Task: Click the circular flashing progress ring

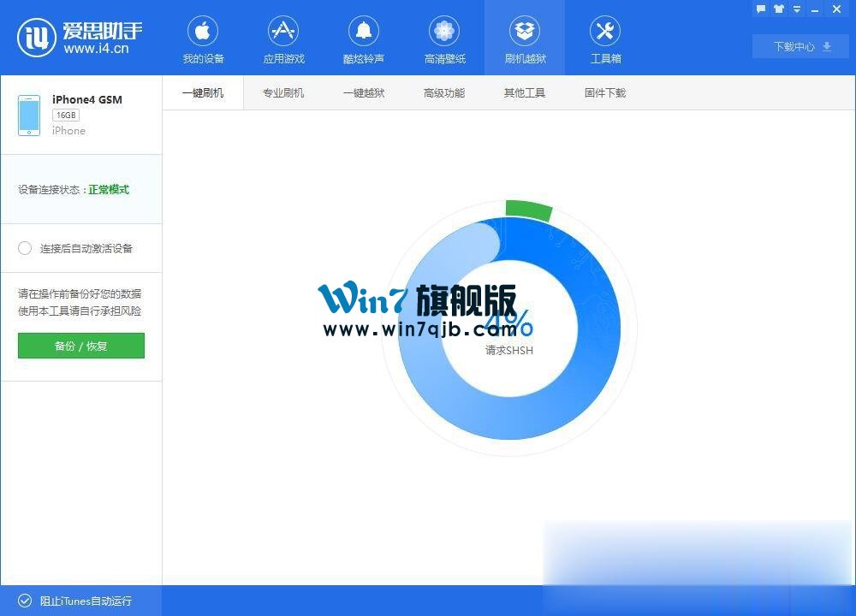Action: point(509,328)
